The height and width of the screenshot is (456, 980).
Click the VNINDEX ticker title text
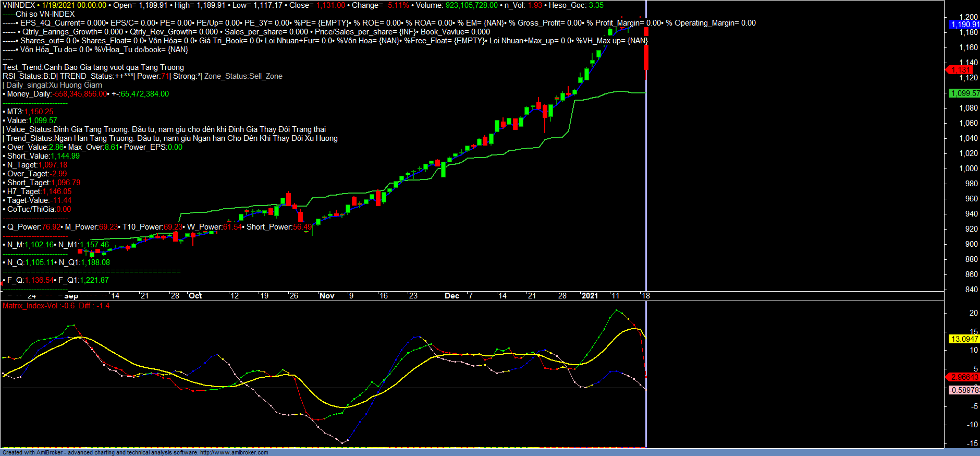pos(19,5)
